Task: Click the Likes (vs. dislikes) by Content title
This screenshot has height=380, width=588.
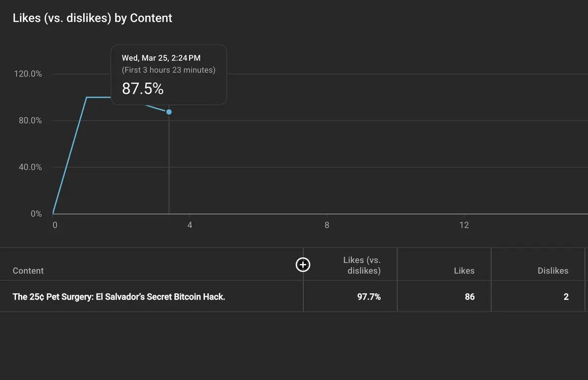Action: 93,18
